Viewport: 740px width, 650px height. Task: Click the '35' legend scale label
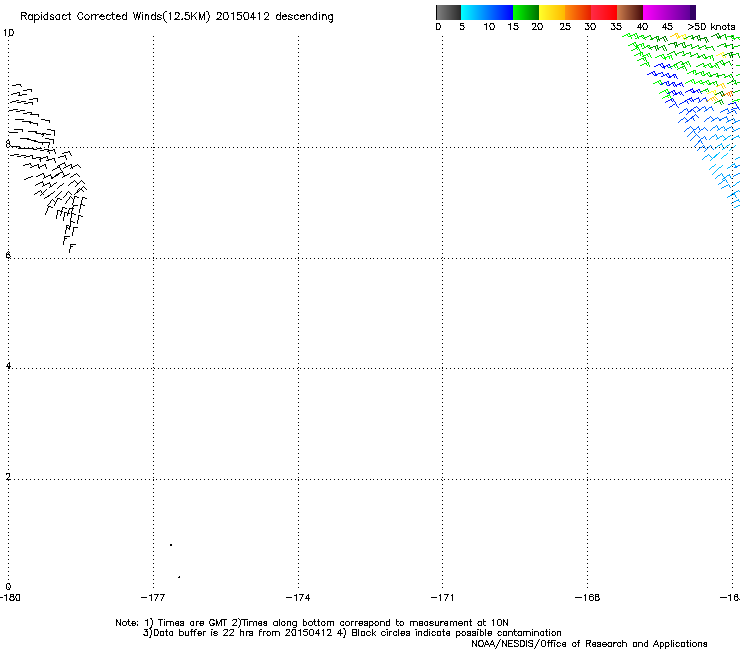pyautogui.click(x=616, y=27)
